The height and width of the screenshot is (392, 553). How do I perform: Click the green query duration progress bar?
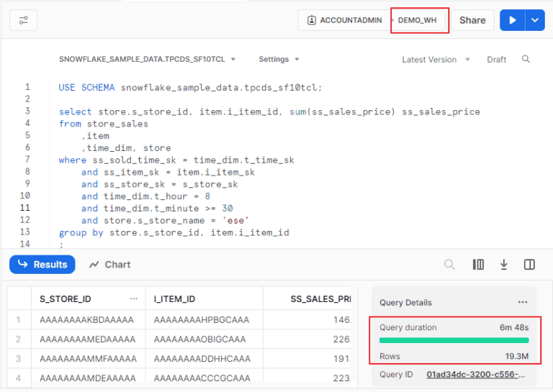click(x=454, y=340)
